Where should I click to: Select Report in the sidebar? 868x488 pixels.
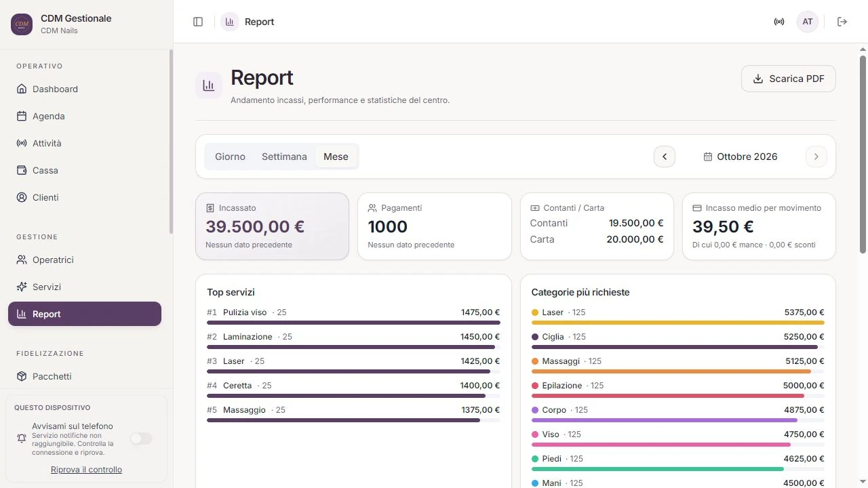85,314
